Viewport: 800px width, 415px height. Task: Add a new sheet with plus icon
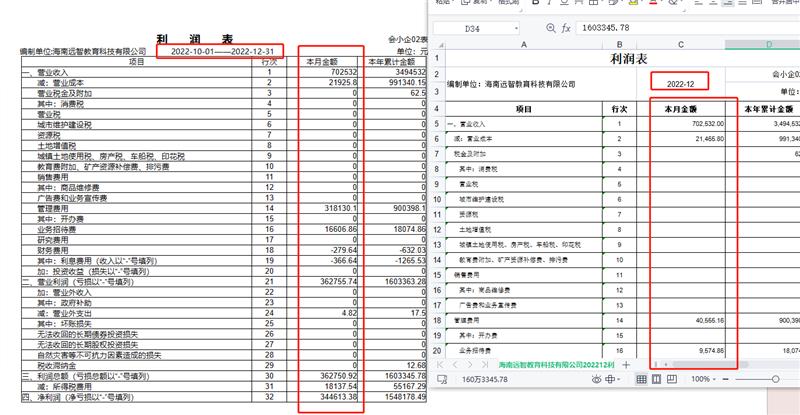[626, 366]
